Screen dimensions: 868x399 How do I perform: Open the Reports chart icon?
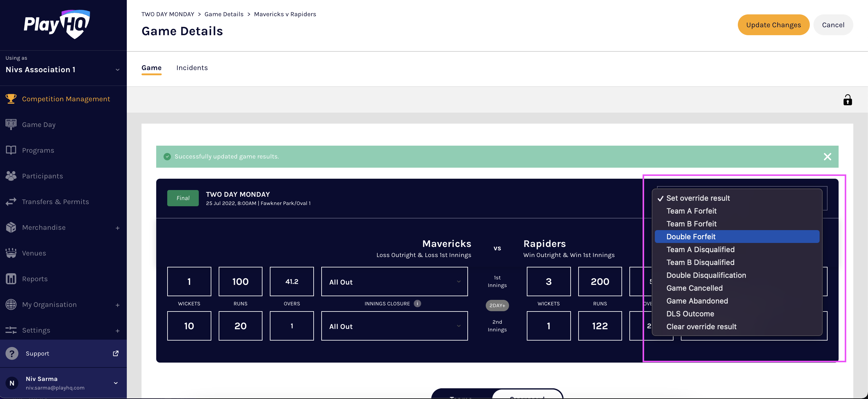tap(11, 279)
